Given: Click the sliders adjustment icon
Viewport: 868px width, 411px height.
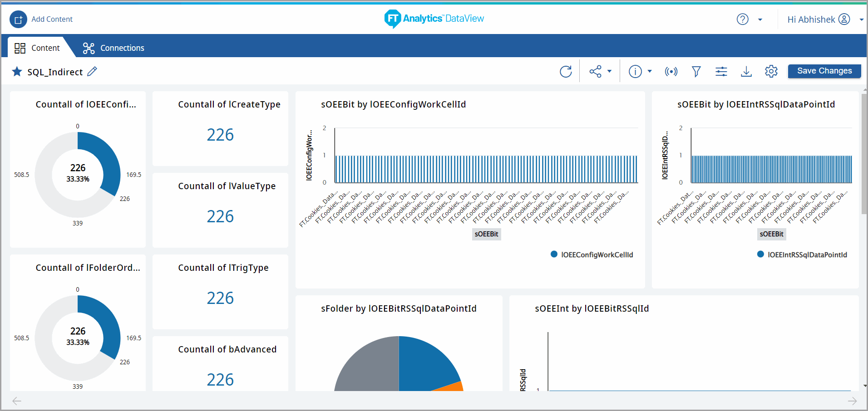Looking at the screenshot, I should (x=721, y=72).
